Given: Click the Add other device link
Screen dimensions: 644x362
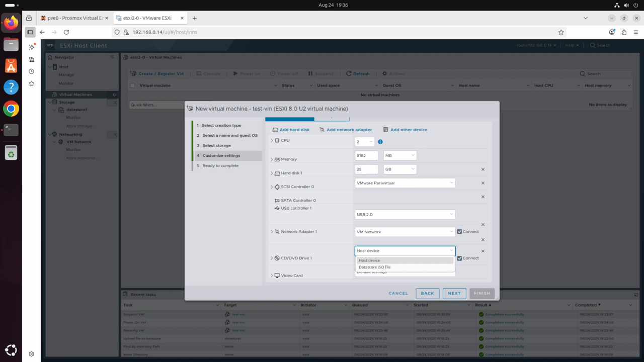Looking at the screenshot, I should (409, 130).
